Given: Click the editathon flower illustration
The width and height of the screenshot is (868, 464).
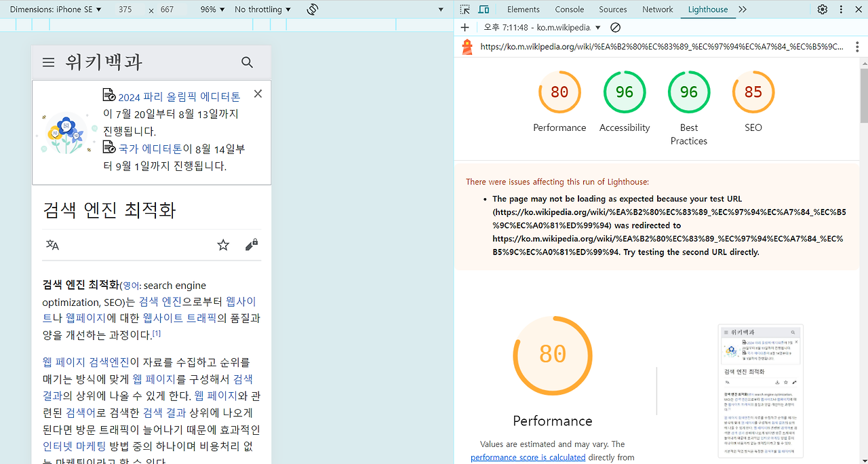Looking at the screenshot, I should [x=65, y=133].
